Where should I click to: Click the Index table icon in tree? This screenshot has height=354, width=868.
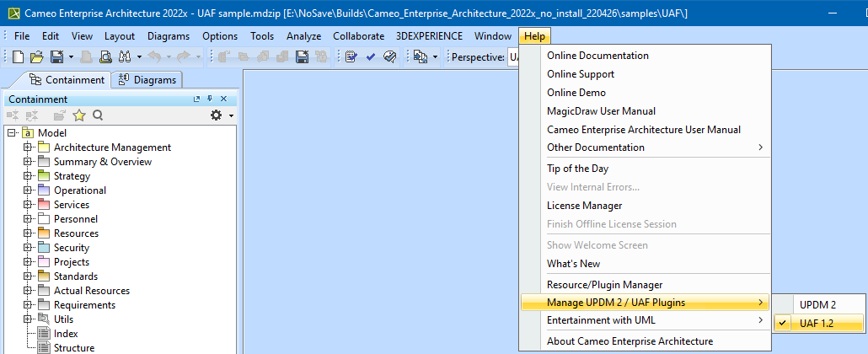tap(45, 334)
